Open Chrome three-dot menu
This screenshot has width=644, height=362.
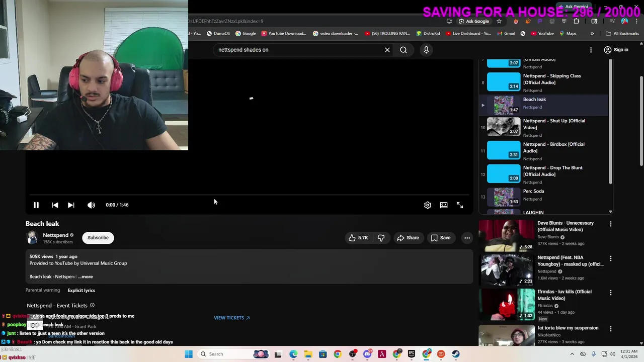coord(636,21)
